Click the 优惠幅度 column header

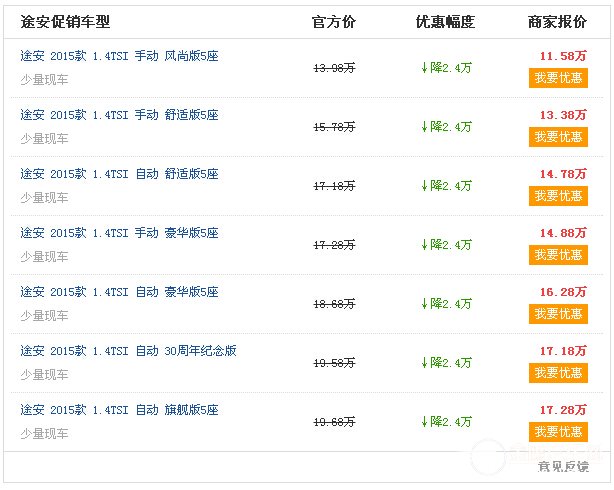tap(445, 22)
